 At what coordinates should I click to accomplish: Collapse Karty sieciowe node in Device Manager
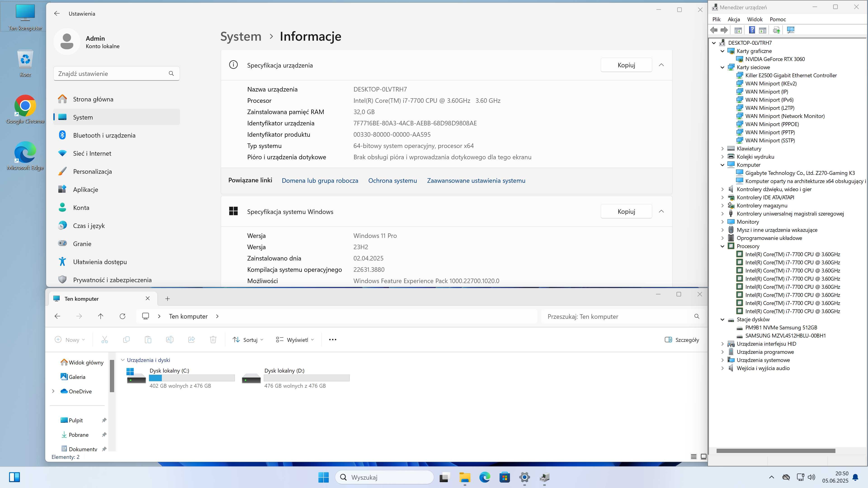point(722,67)
